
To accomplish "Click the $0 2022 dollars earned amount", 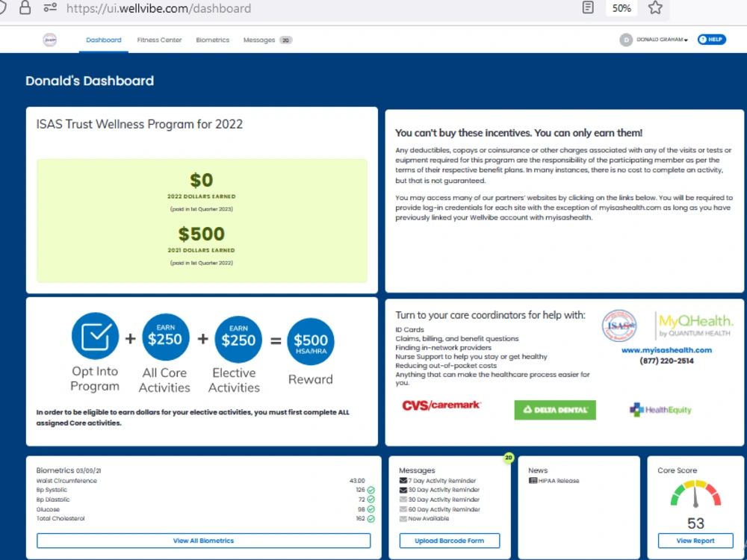I will (x=202, y=180).
